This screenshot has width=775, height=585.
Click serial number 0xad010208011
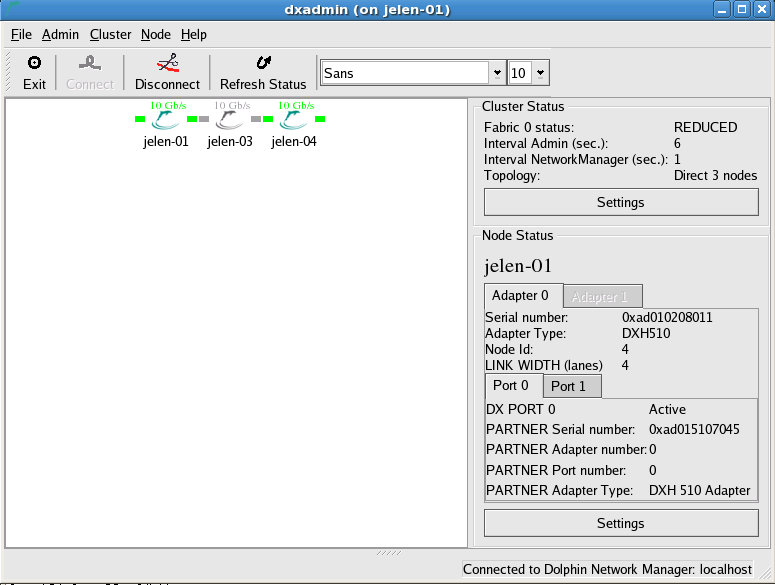click(x=667, y=317)
